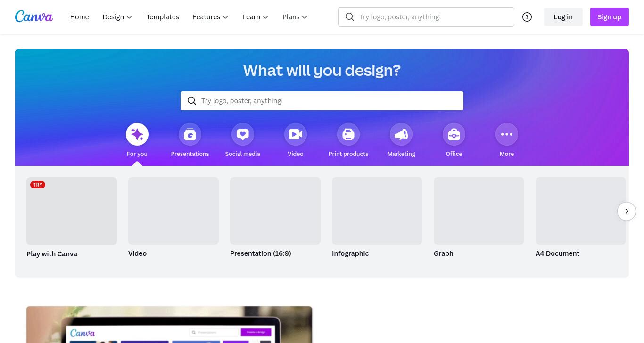The height and width of the screenshot is (343, 644).
Task: Focus the header search field
Action: point(426,17)
